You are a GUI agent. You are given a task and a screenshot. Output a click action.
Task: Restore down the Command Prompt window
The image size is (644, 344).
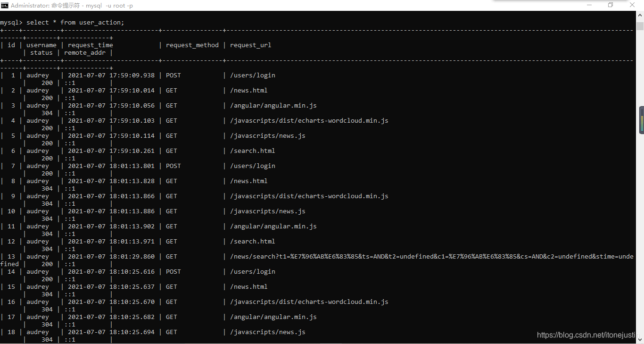click(611, 5)
